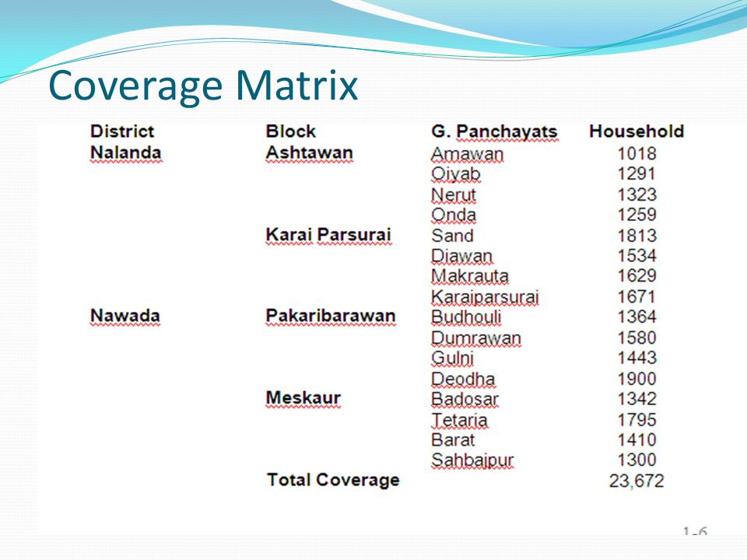Click the Diawan panchayat entry

coord(461,256)
